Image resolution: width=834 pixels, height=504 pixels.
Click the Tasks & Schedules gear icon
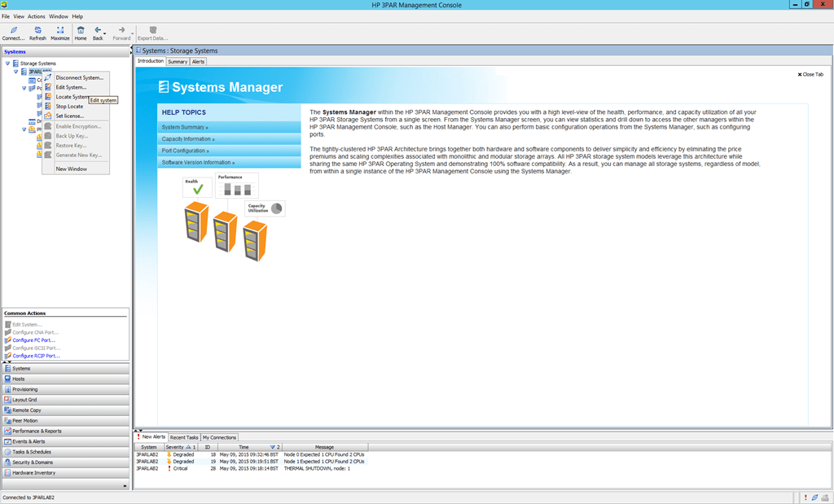pyautogui.click(x=7, y=451)
